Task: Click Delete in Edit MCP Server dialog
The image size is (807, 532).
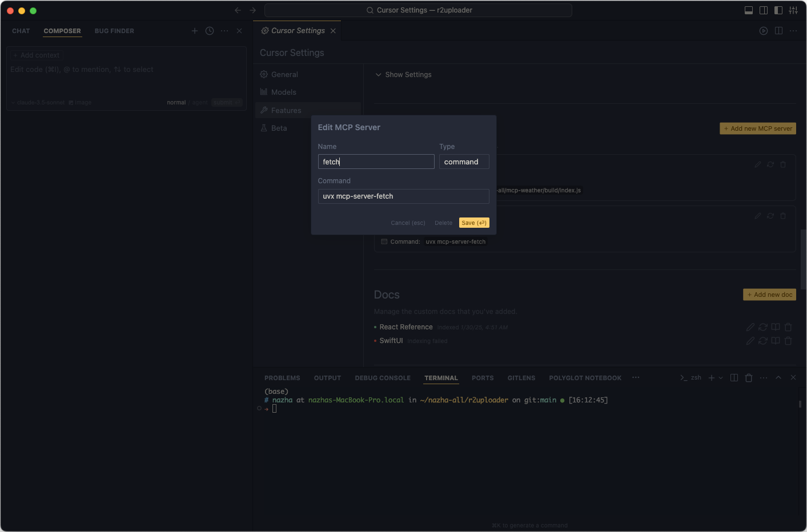Action: pyautogui.click(x=443, y=223)
